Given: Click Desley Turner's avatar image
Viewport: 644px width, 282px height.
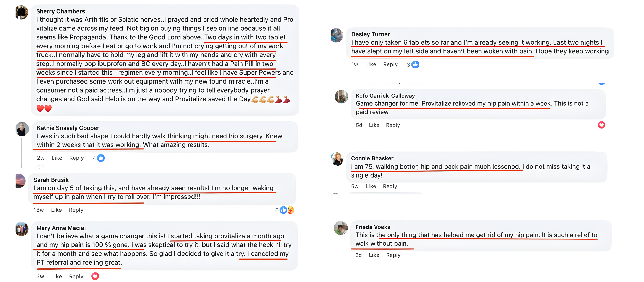Looking at the screenshot, I should (337, 35).
